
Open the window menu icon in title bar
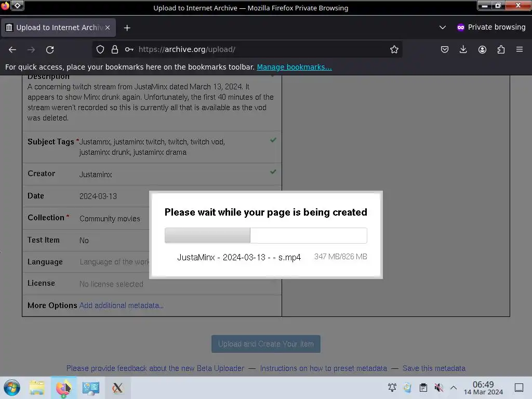click(x=5, y=5)
